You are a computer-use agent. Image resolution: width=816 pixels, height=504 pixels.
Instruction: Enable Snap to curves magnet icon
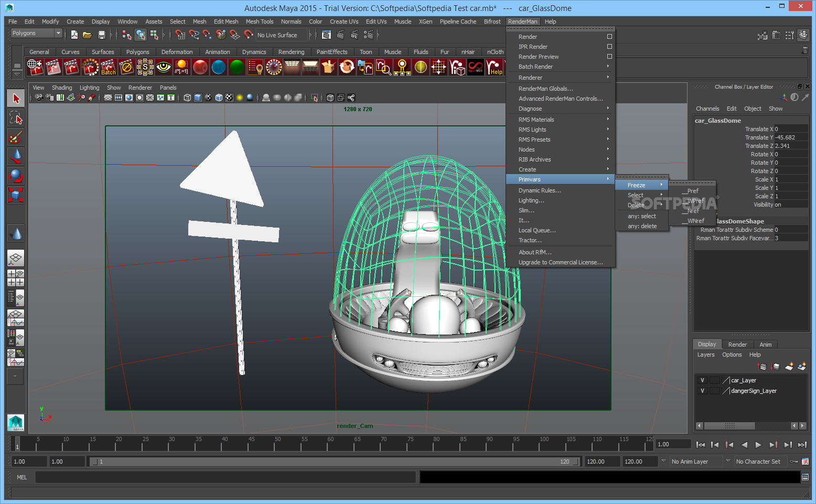(x=194, y=35)
